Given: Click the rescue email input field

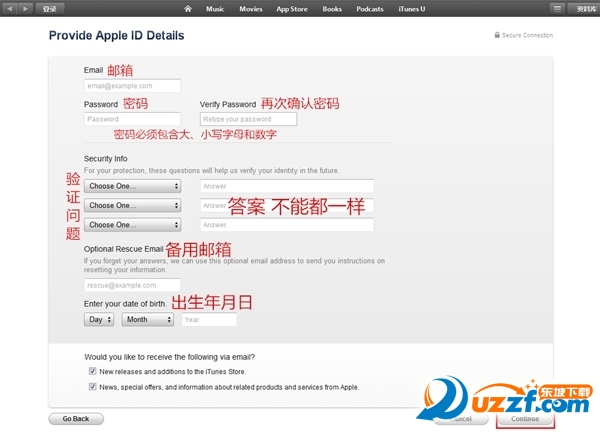Looking at the screenshot, I should coord(132,285).
